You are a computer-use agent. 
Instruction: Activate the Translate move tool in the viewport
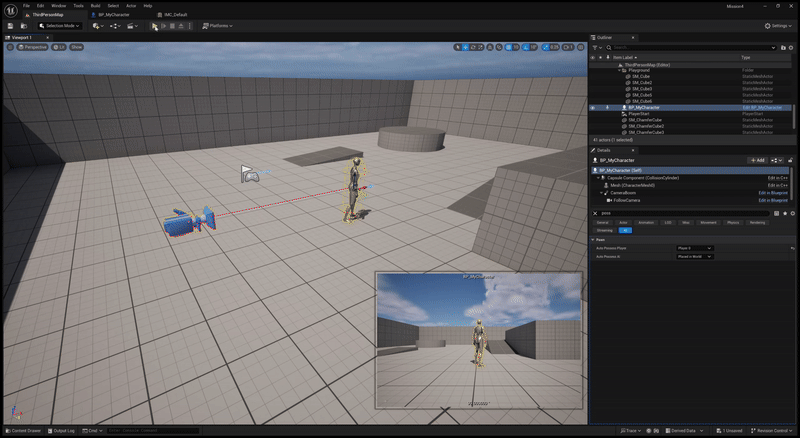click(x=465, y=47)
